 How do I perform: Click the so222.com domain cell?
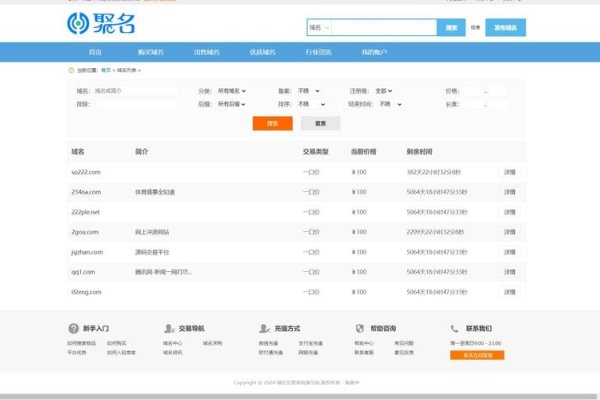pyautogui.click(x=86, y=172)
